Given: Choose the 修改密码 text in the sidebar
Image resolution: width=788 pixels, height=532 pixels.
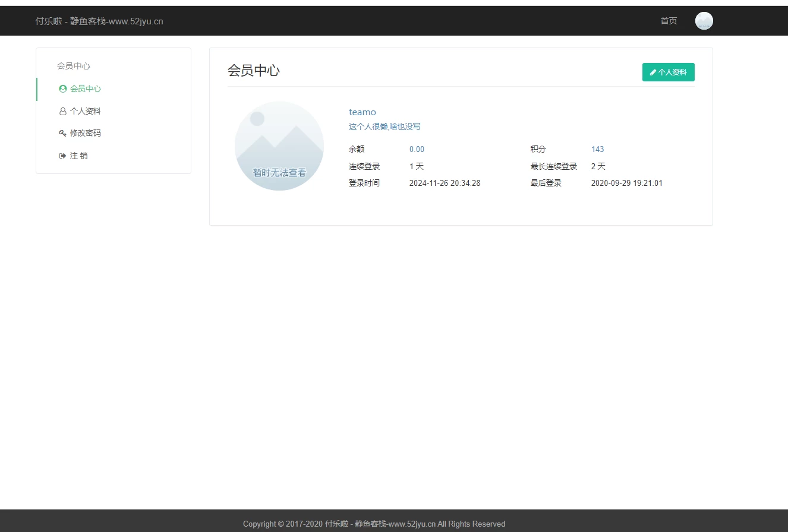Looking at the screenshot, I should click(86, 134).
